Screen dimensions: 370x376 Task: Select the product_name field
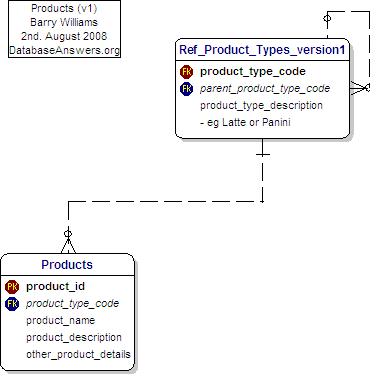point(61,320)
